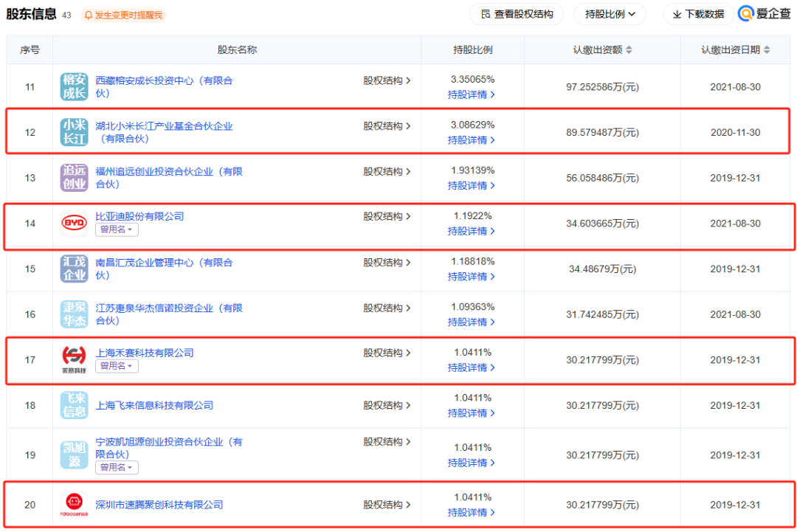Click the 股东信息 section title
This screenshot has height=532, width=797.
click(32, 14)
